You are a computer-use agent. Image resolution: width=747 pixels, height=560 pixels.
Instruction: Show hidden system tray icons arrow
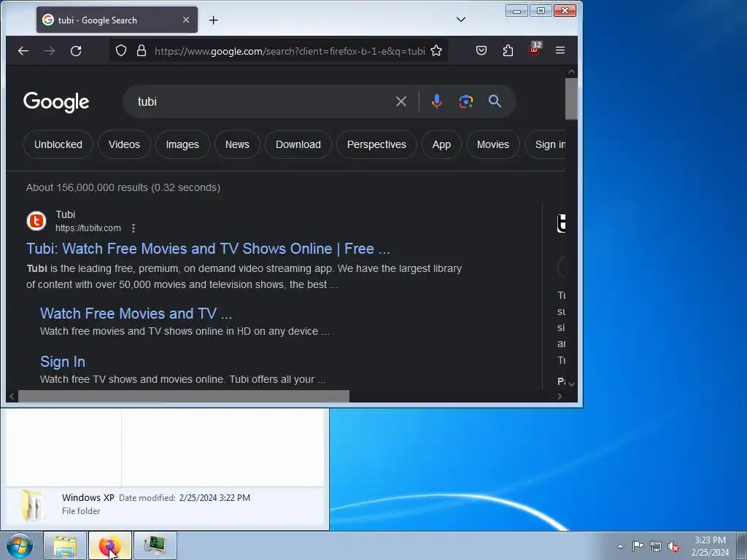(620, 546)
